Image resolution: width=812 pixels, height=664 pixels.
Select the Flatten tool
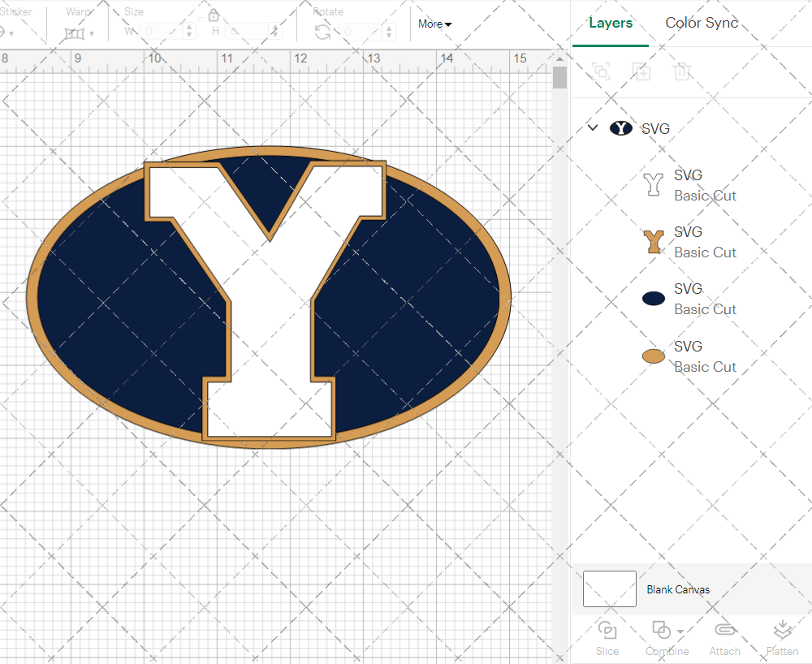[x=782, y=636]
